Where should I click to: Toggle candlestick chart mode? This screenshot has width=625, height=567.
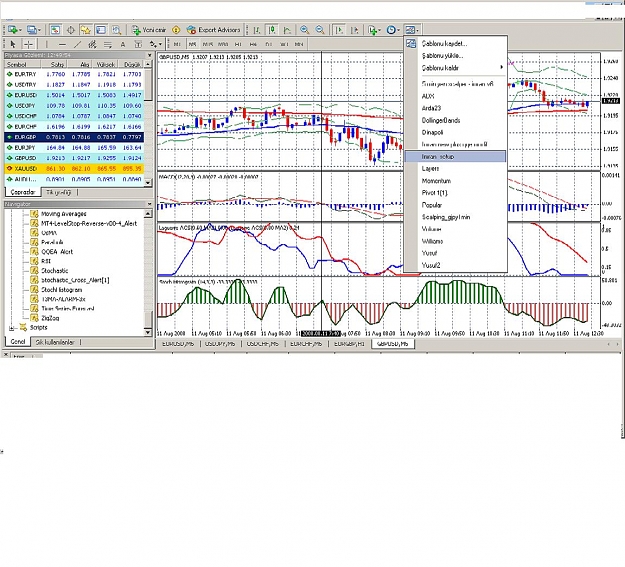(272, 30)
